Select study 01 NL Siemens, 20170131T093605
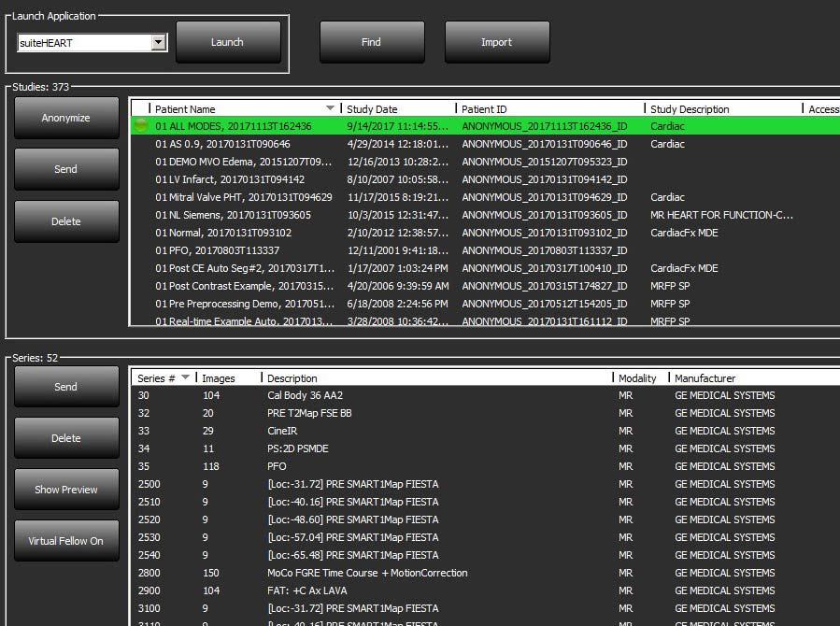 485,215
